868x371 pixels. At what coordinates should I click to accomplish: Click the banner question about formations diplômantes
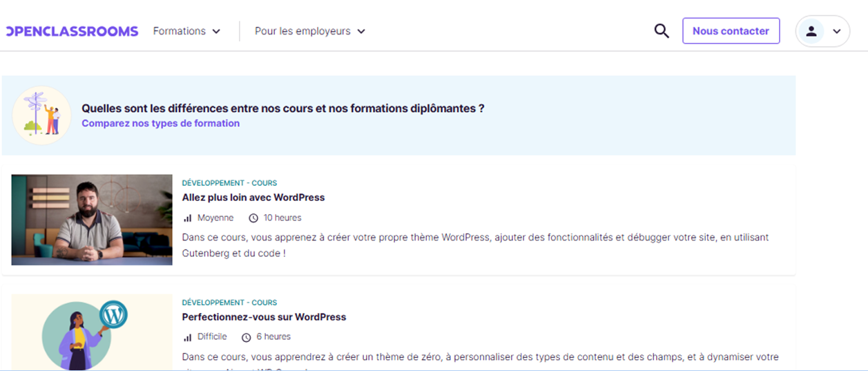click(x=283, y=108)
